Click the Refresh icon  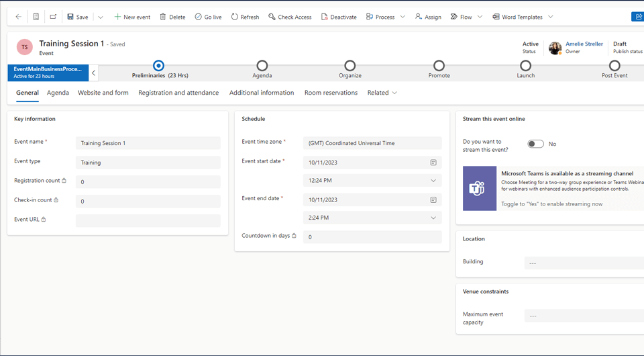coord(235,17)
